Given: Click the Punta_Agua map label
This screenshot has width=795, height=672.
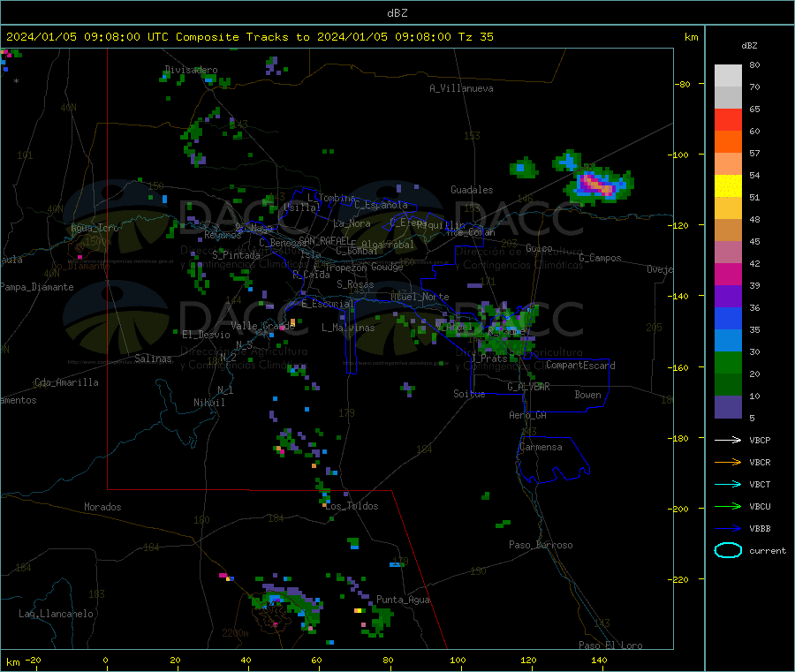Looking at the screenshot, I should click(x=403, y=600).
